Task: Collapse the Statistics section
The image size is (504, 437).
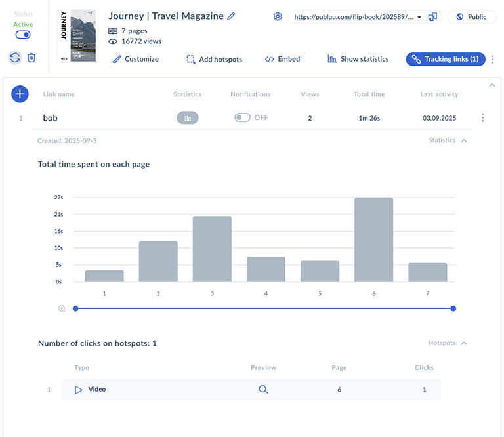Action: 448,140
